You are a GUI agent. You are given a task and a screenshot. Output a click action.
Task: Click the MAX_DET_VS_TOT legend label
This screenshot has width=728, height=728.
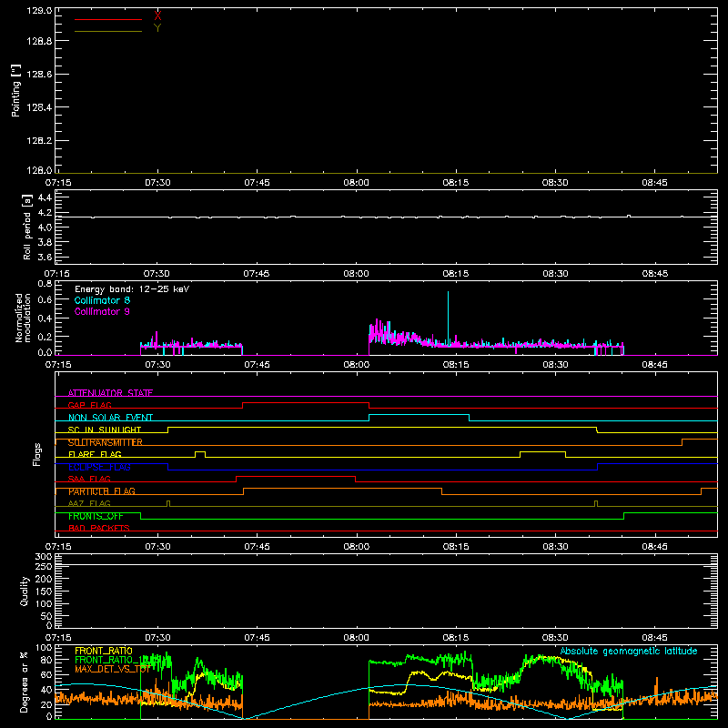tap(113, 669)
